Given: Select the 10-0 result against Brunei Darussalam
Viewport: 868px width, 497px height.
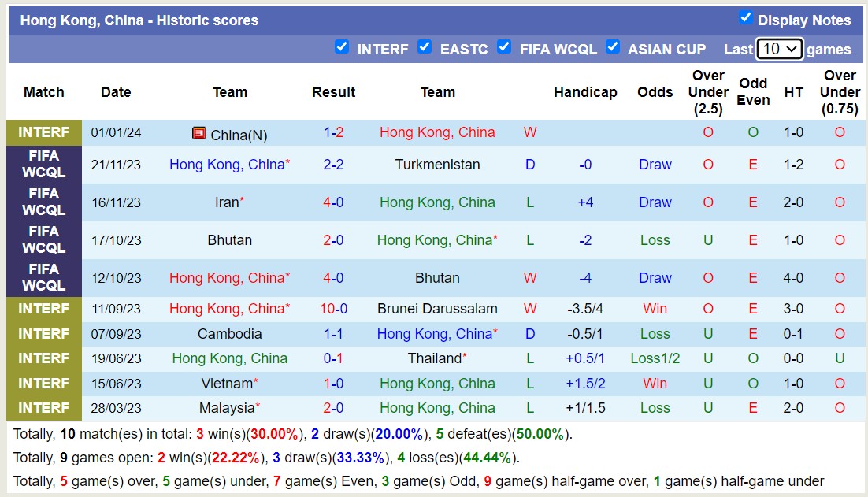Looking at the screenshot, I should click(x=333, y=309).
